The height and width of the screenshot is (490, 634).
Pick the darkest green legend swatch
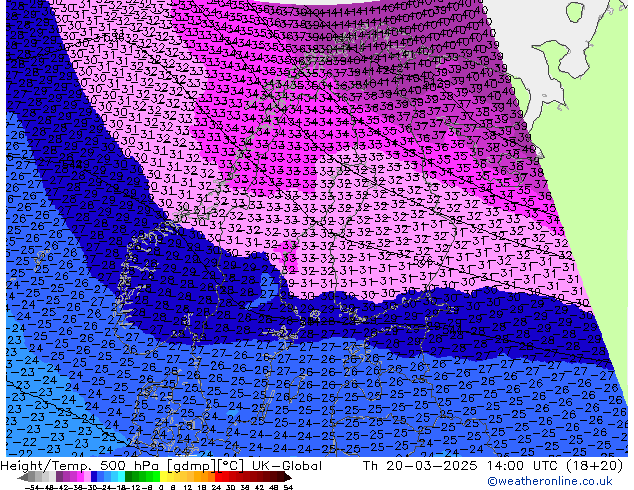point(129,476)
